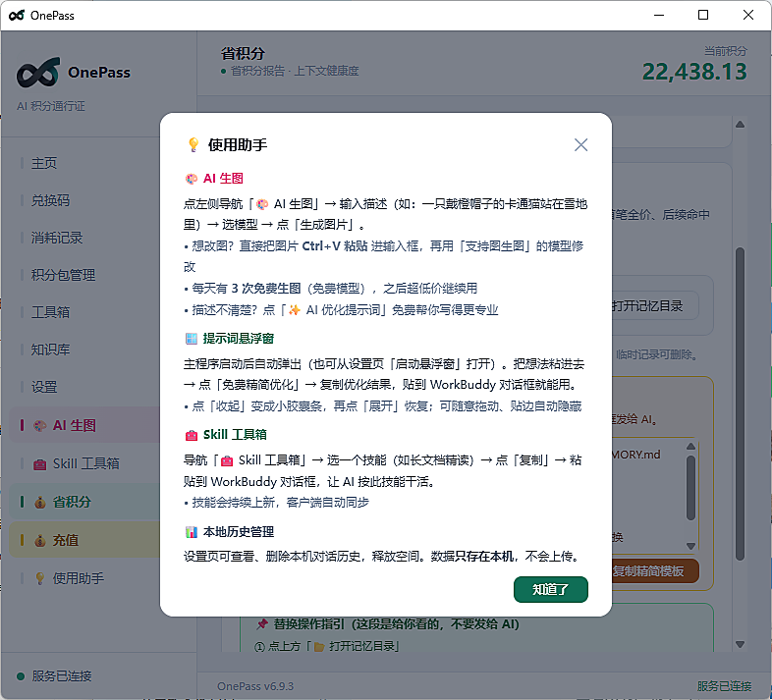Click the chart icon beside 本地历史管理 heading
Image resolution: width=772 pixels, height=700 pixels.
coord(191,532)
